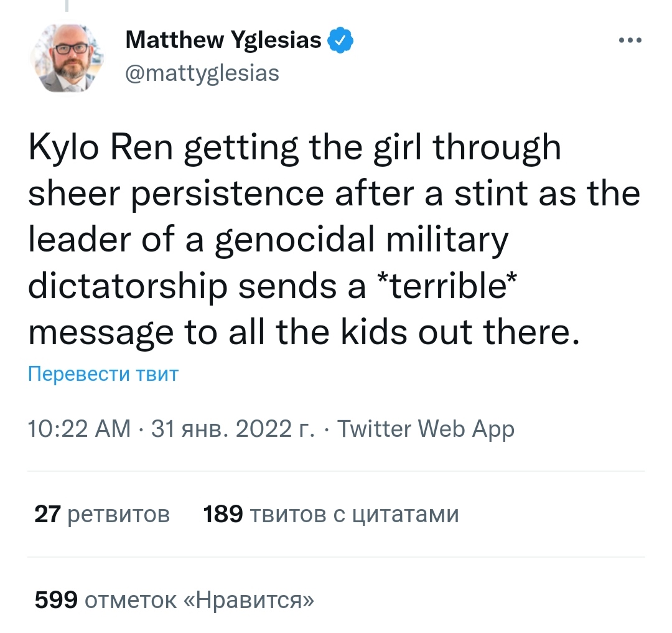Open the Matthew Yglesias display name
The height and width of the screenshot is (633, 672).
[x=223, y=40]
